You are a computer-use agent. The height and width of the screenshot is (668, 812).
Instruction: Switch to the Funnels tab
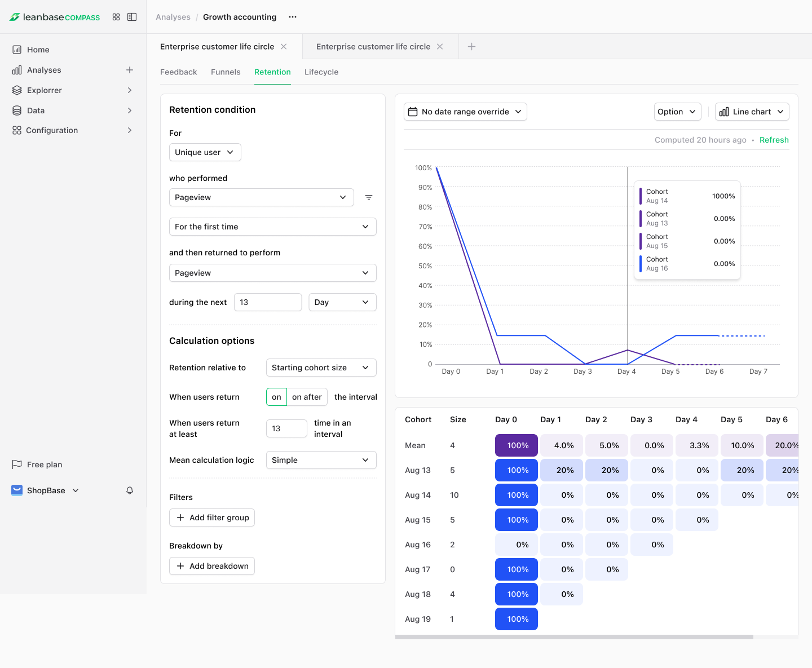coord(226,72)
